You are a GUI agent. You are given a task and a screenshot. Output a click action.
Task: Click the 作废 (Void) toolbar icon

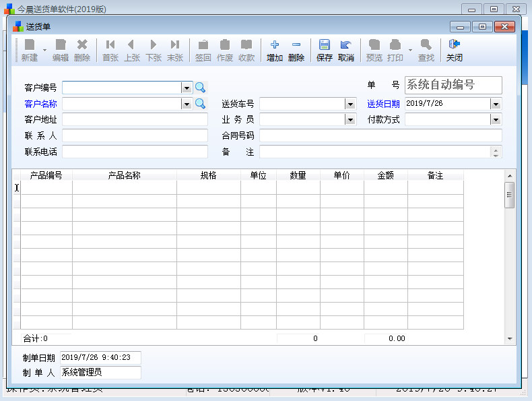[225, 51]
